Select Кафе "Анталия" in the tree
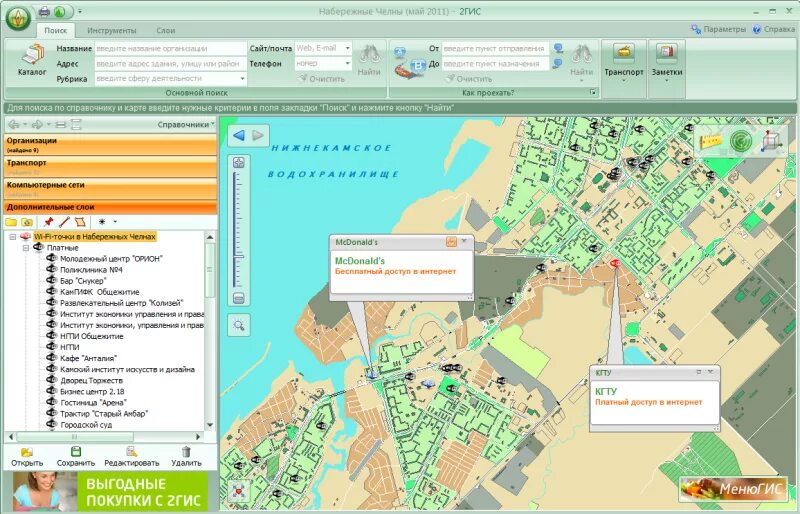Image resolution: width=800 pixels, height=514 pixels. [88, 358]
